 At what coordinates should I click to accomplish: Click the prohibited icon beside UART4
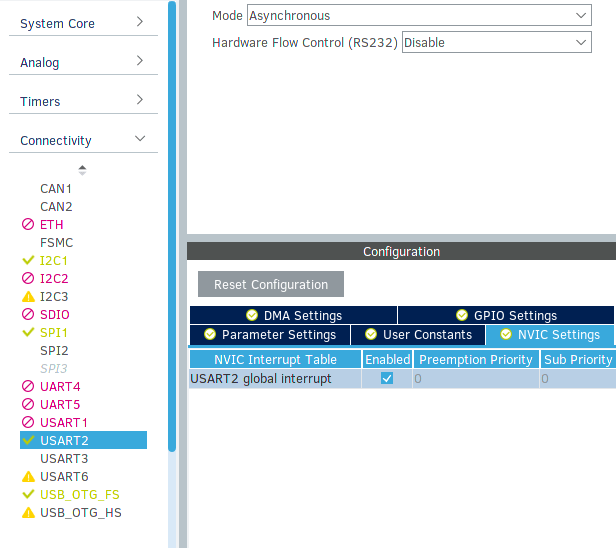(28, 387)
